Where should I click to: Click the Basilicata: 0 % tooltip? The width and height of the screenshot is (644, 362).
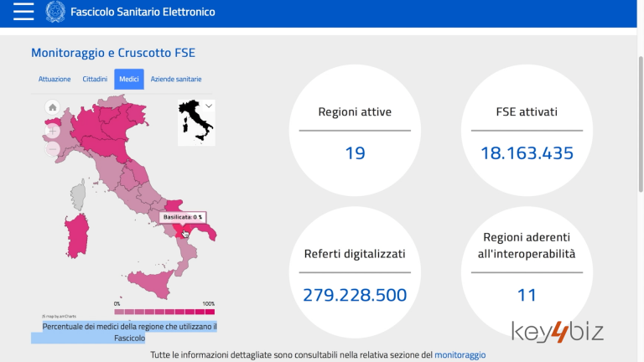click(x=183, y=217)
